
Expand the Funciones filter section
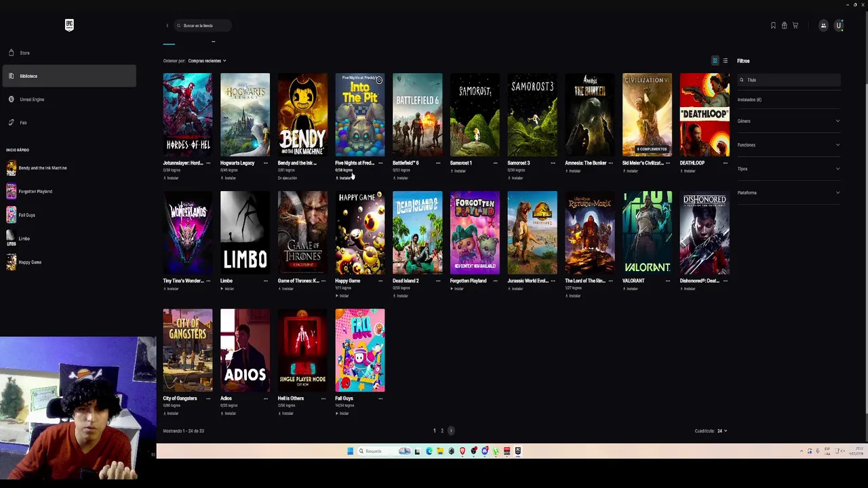789,145
